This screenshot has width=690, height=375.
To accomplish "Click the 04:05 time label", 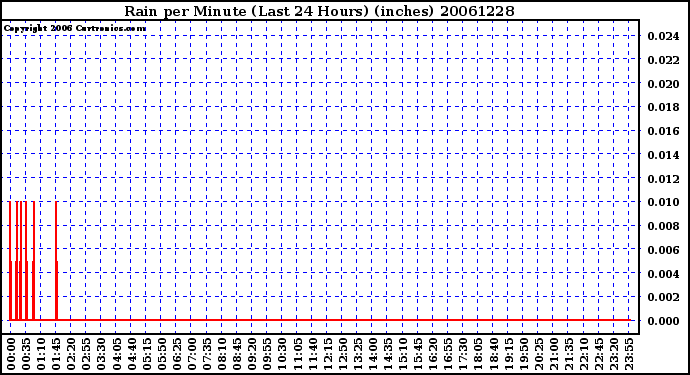I will (116, 354).
